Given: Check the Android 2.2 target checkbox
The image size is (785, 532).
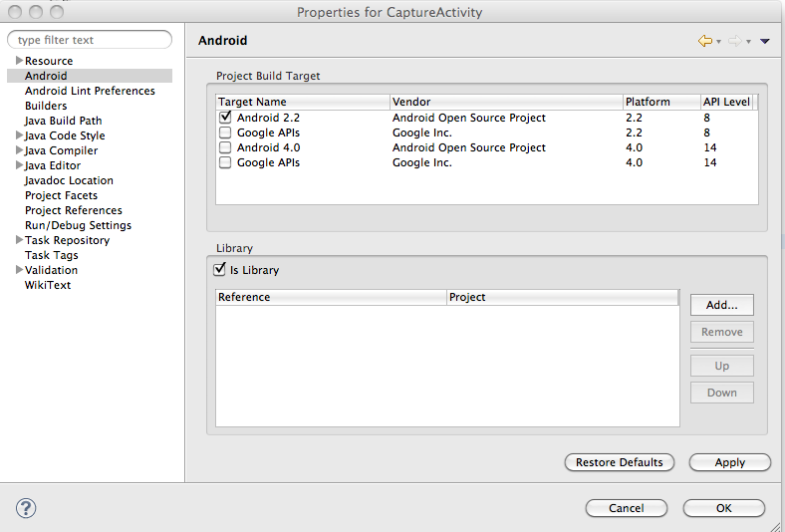Looking at the screenshot, I should click(x=225, y=118).
